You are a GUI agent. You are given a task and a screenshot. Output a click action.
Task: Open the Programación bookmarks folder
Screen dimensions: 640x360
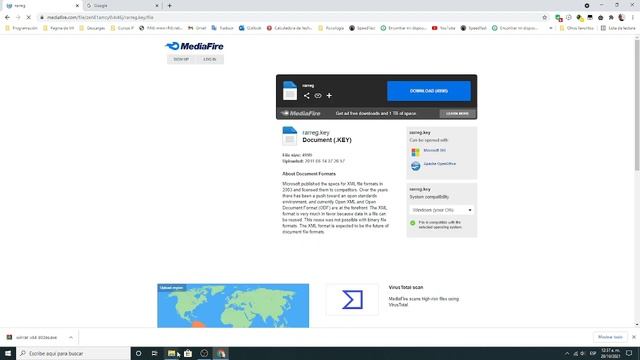pos(21,28)
